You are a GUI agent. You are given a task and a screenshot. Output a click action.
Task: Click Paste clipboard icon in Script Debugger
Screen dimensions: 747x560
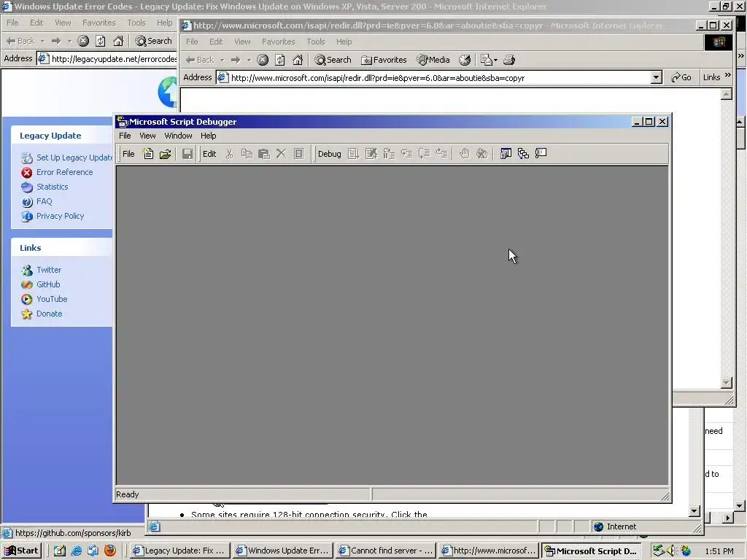click(264, 154)
